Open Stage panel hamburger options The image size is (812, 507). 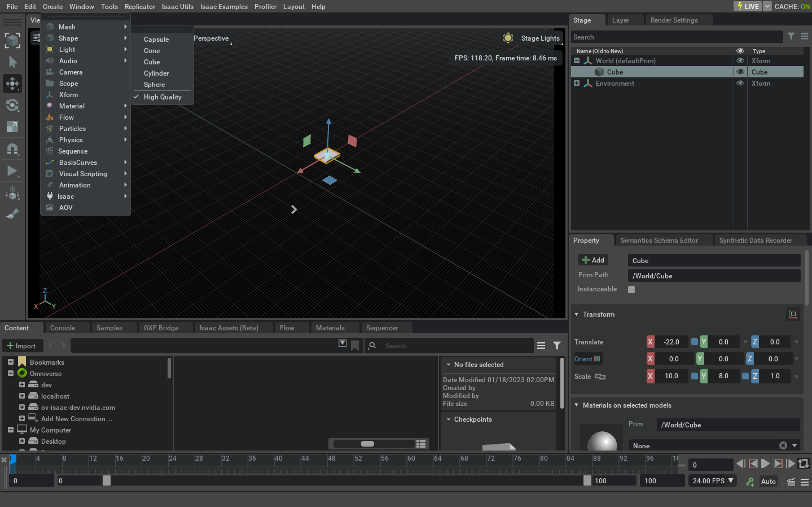[x=805, y=36]
